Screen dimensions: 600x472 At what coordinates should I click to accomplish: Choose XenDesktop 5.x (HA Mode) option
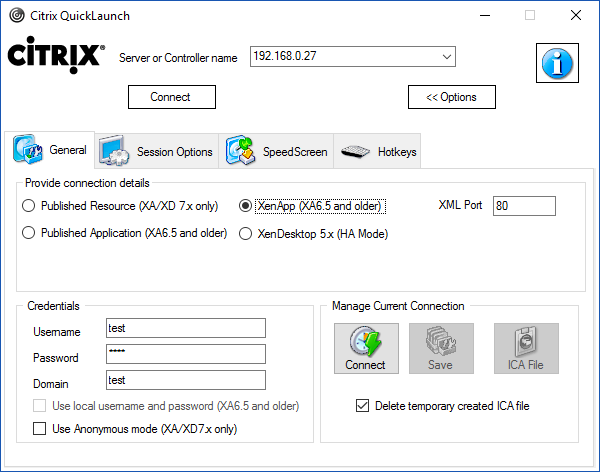click(x=246, y=234)
